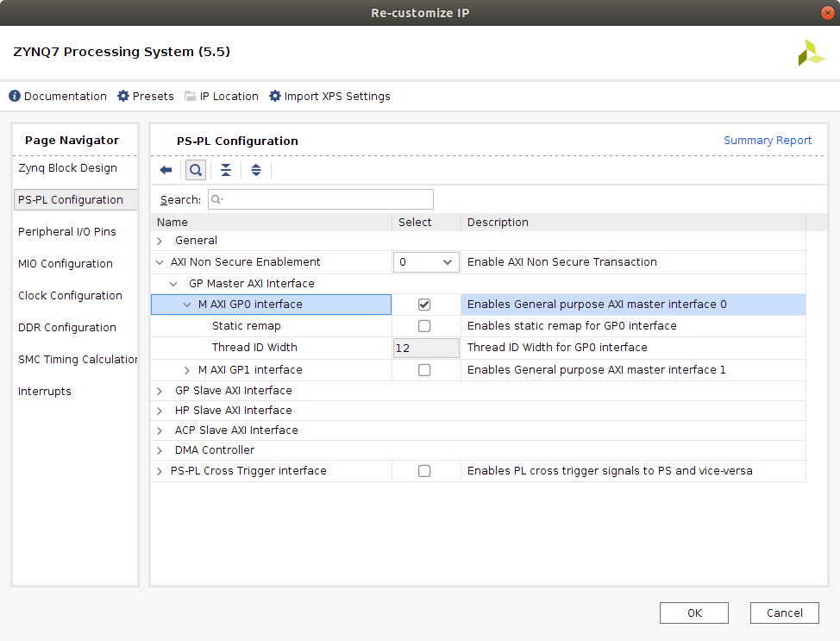840x641 pixels.
Task: Close the Re-customize IP dialog
Action: coord(828,13)
